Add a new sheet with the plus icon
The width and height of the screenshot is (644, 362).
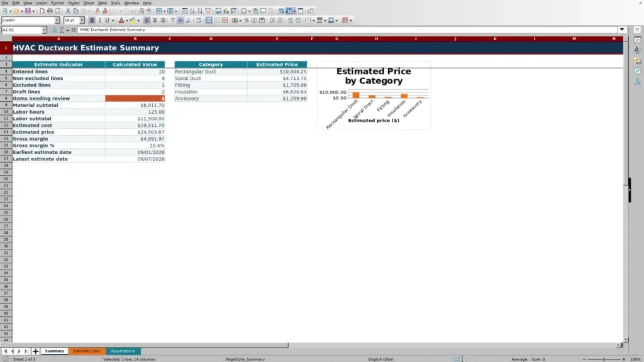(x=35, y=351)
